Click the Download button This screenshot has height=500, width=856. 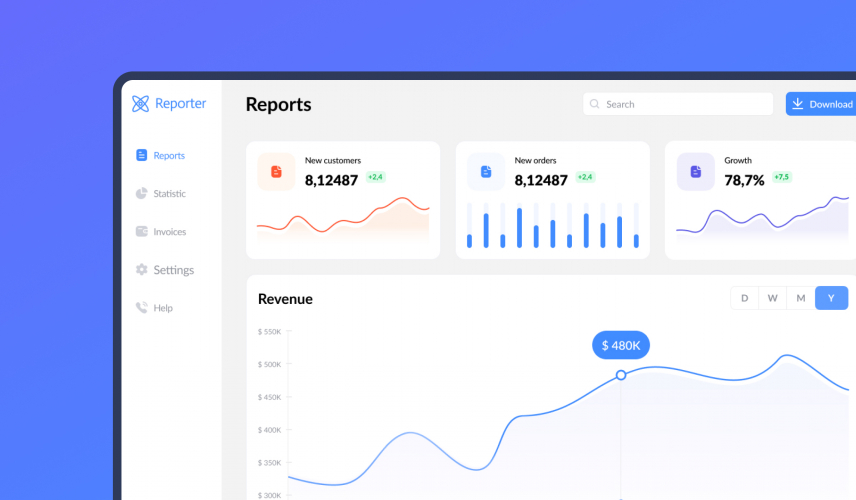coord(821,104)
